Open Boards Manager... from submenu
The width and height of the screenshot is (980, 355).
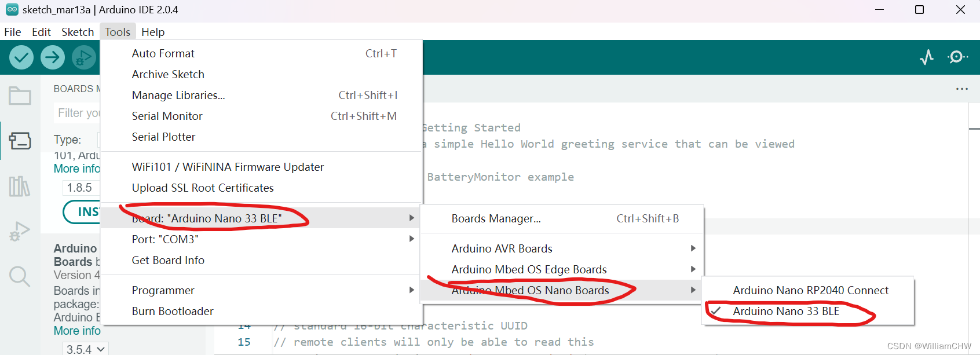(562, 218)
